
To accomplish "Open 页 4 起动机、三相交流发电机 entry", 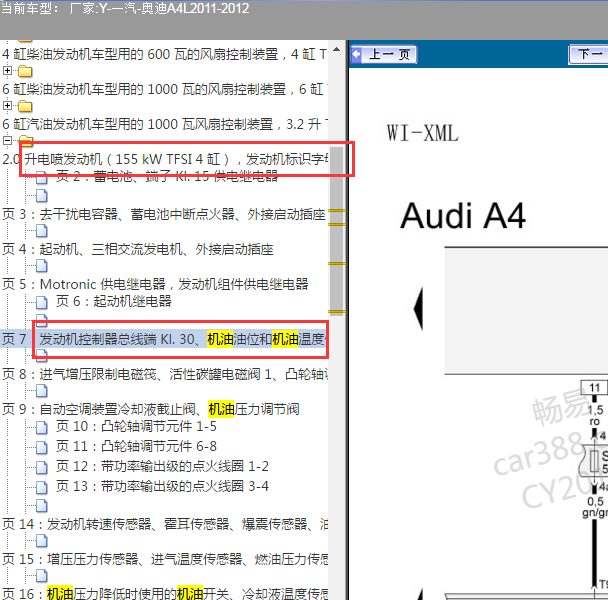I will click(x=138, y=249).
